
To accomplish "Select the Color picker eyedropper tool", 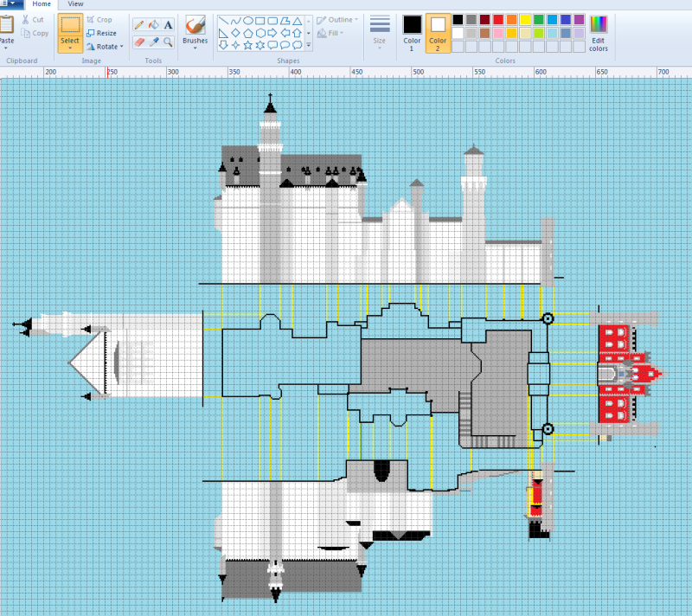I will pos(154,42).
